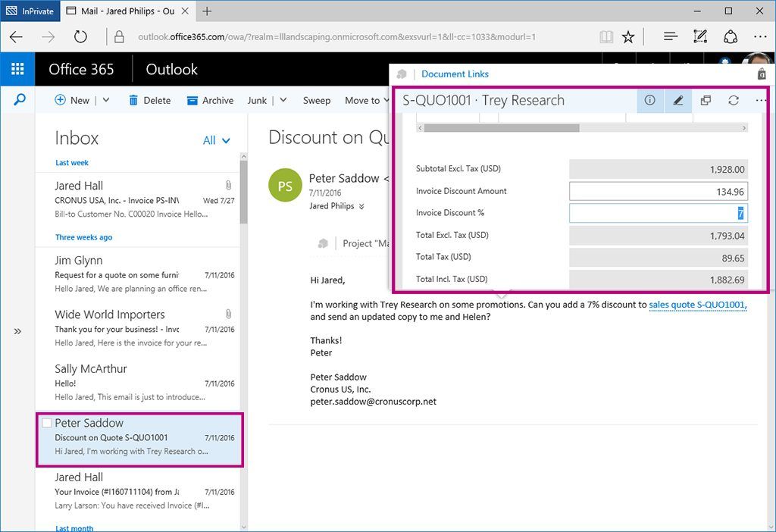Delete the selected email
Image resolution: width=776 pixels, height=532 pixels.
(x=149, y=101)
